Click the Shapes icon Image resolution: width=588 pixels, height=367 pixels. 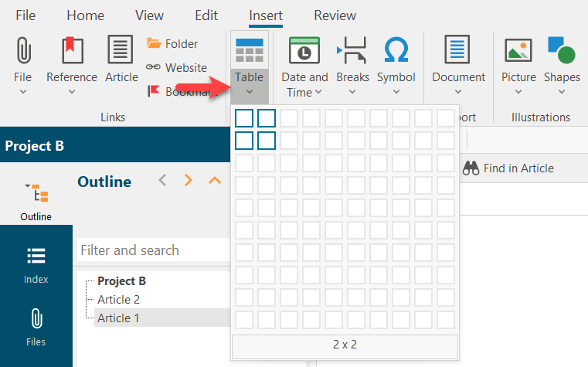pyautogui.click(x=562, y=51)
